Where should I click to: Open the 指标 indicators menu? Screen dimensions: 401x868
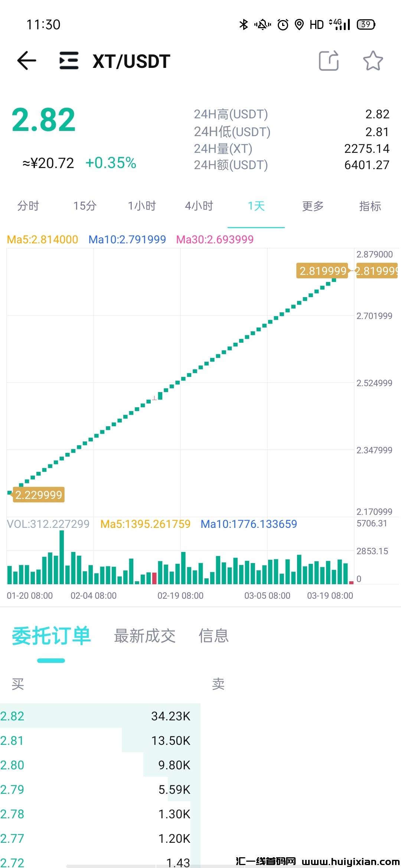[370, 206]
